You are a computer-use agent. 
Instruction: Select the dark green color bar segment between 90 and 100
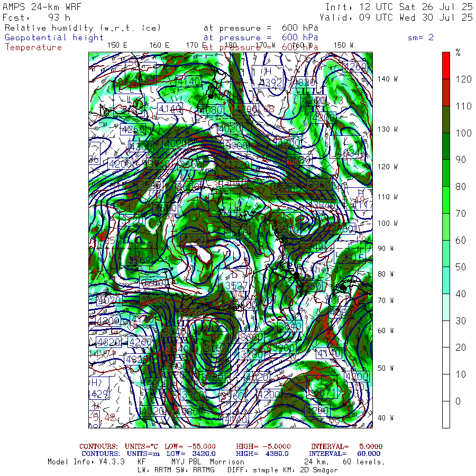[446, 147]
